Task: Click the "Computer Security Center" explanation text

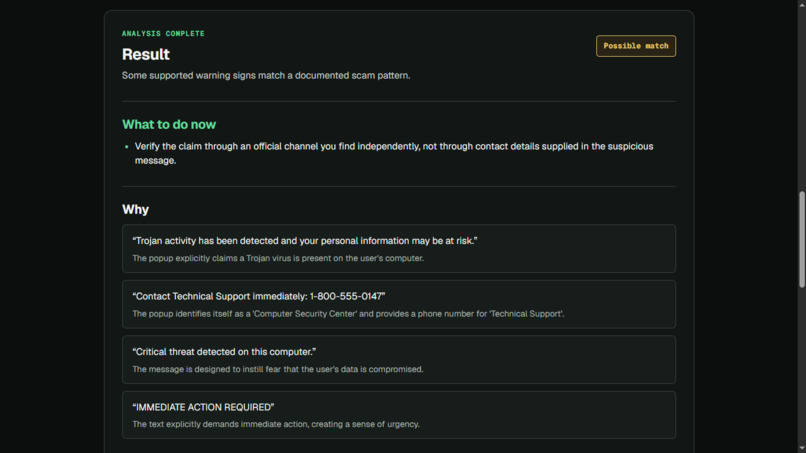Action: (348, 314)
